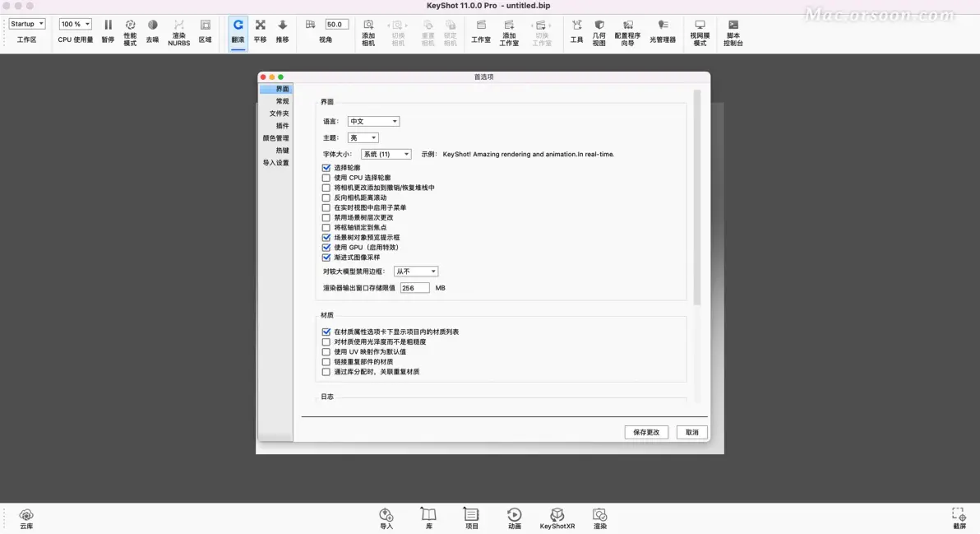980x534 pixels.
Task: Click the Pause (暂停) toolbar icon
Action: 109,25
